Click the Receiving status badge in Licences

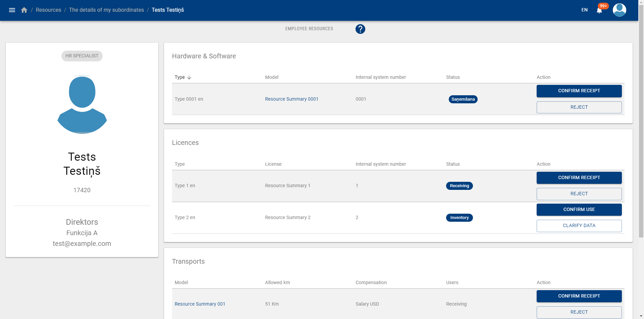coord(459,186)
